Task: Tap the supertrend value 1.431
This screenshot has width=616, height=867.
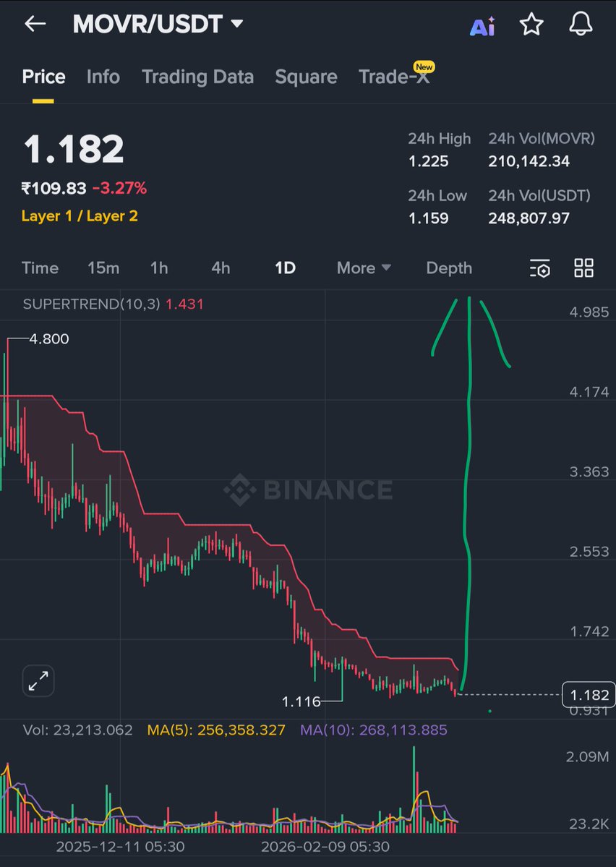Action: tap(184, 304)
